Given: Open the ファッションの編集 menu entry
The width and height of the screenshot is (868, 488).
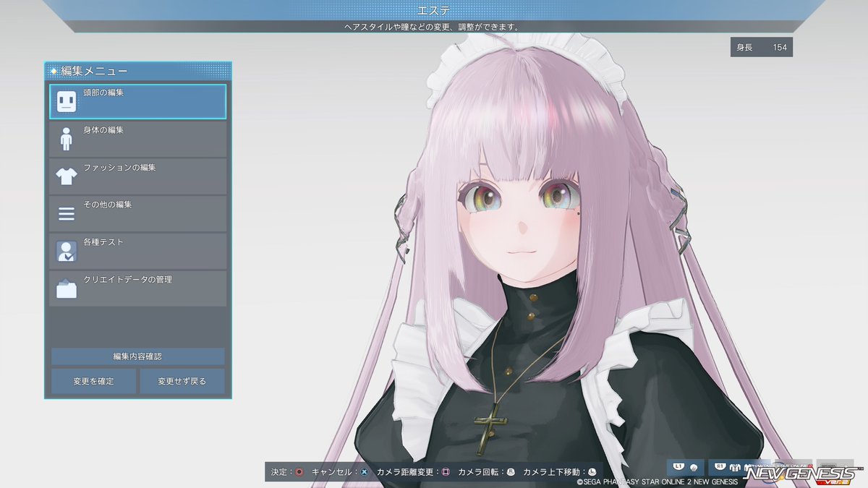Looking at the screenshot, I should click(137, 176).
